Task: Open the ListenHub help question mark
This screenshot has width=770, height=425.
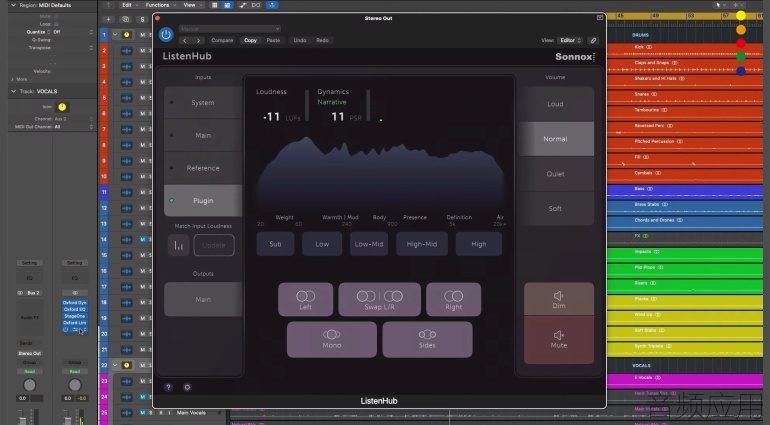Action: [168, 387]
